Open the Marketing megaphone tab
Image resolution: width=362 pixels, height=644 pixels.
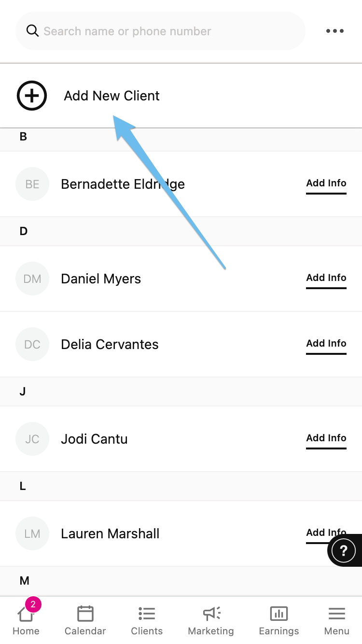211,620
